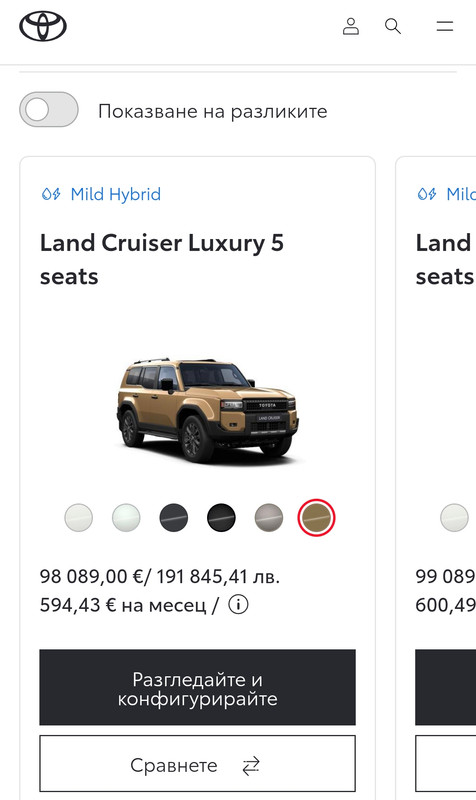This screenshot has width=476, height=800.
Task: Click the Сравнете button
Action: click(197, 763)
